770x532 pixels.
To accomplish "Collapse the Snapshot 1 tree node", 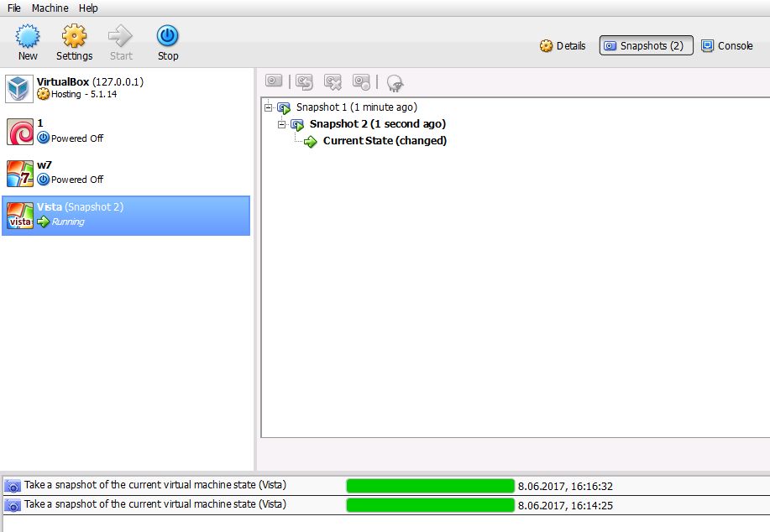I will pos(268,107).
